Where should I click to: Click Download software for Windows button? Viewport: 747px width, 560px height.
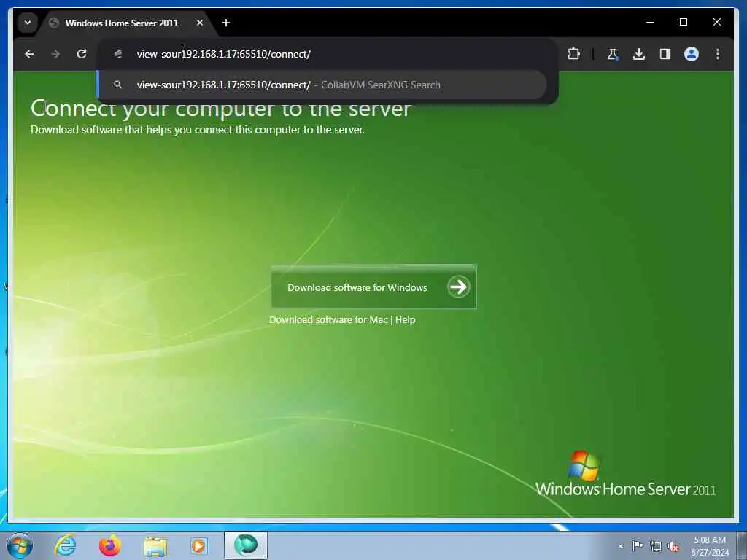coord(374,287)
